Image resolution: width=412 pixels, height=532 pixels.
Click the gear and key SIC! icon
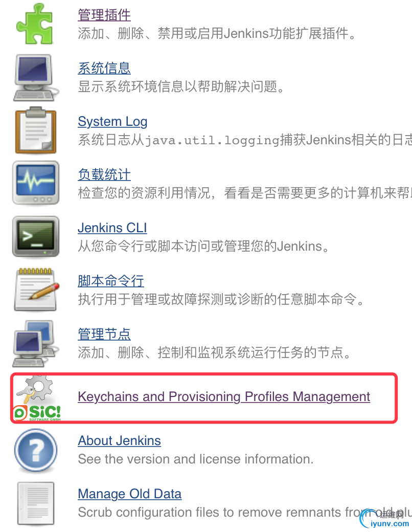pos(37,398)
